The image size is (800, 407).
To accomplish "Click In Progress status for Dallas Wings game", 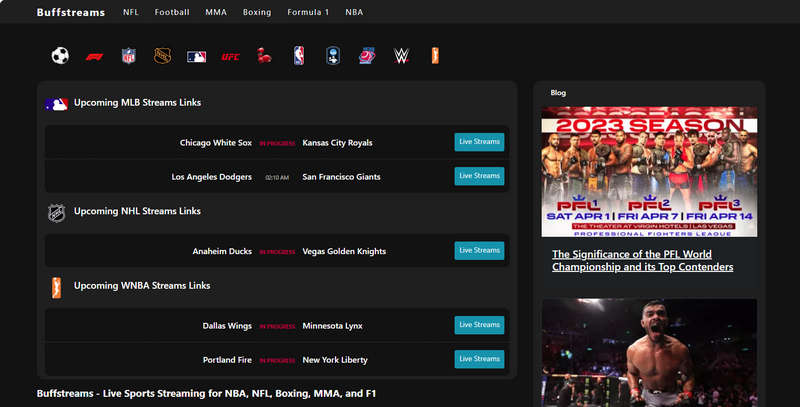I will [277, 326].
